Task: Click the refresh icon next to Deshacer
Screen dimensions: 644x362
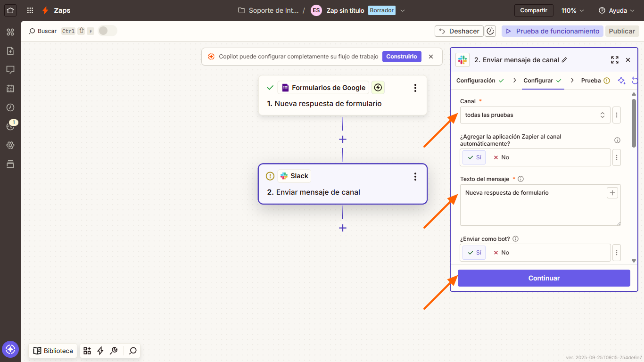Action: (490, 31)
